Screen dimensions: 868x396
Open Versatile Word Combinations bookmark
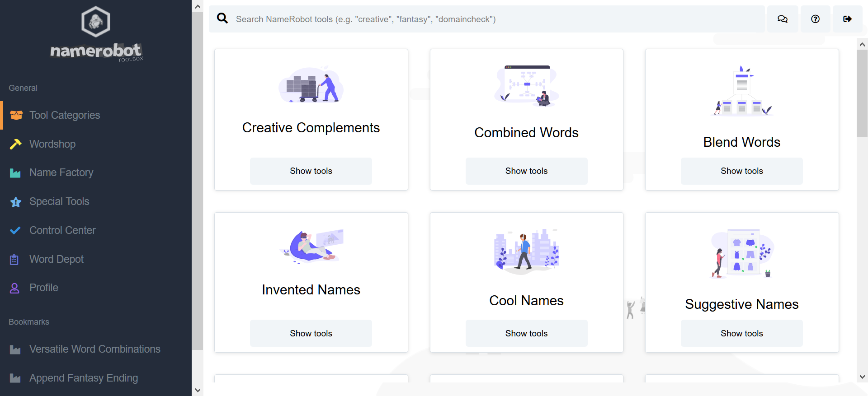pos(96,349)
